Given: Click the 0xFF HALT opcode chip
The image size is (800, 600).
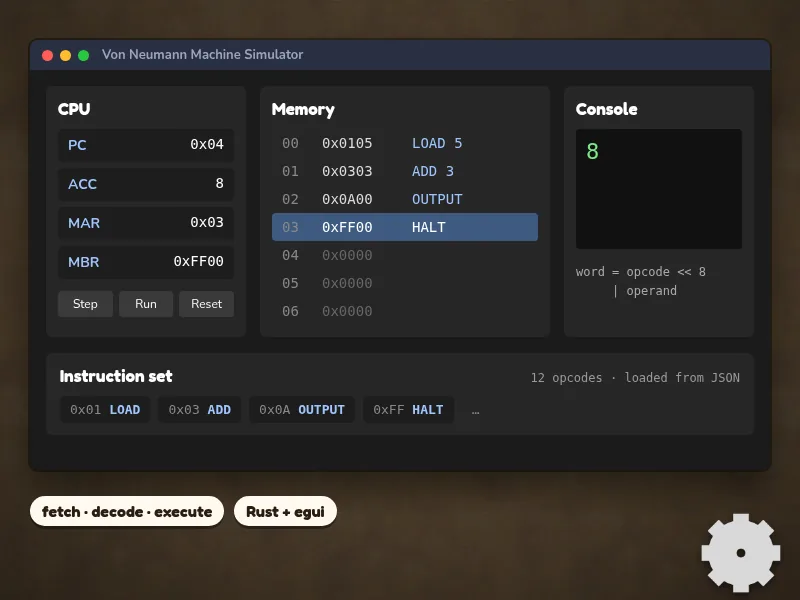Looking at the screenshot, I should [408, 410].
